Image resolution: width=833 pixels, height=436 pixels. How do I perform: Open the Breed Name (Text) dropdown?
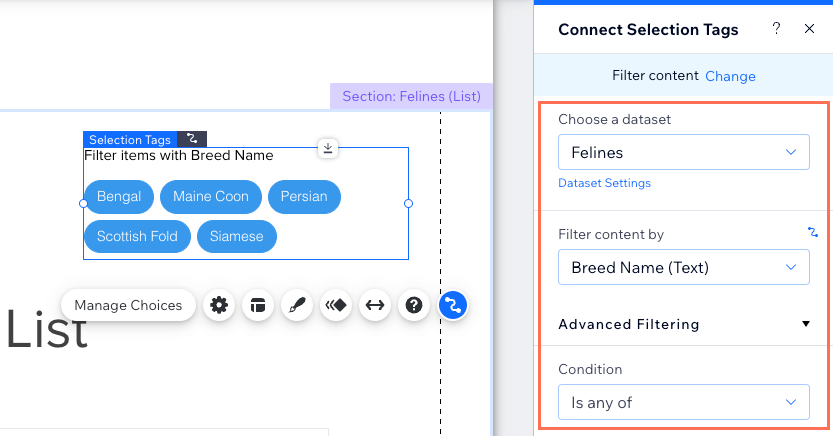coord(684,267)
